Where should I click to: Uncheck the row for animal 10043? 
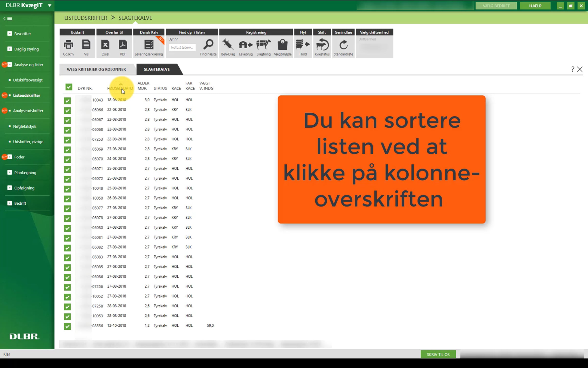pyautogui.click(x=67, y=101)
